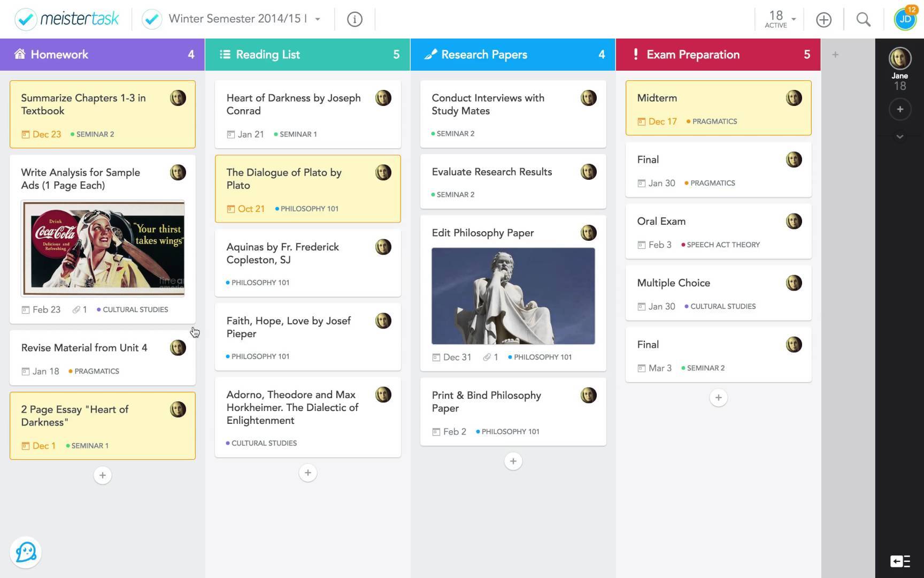924x578 pixels.
Task: Click the Dec 31 date on Edit Philosophy Paper
Action: click(x=452, y=357)
